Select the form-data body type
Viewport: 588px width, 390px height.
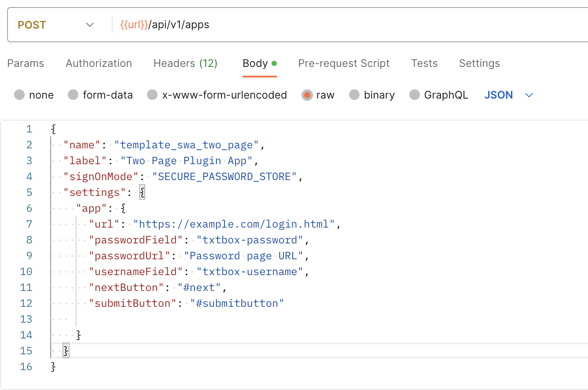tap(73, 95)
